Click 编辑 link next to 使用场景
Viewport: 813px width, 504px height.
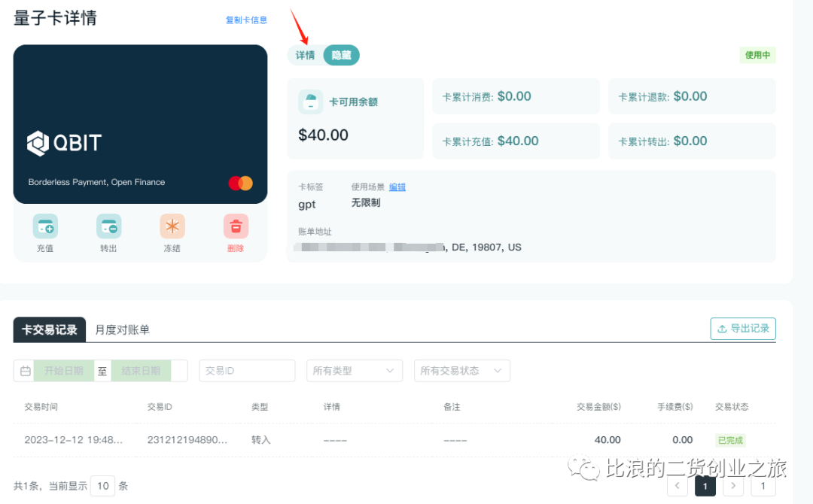(397, 187)
